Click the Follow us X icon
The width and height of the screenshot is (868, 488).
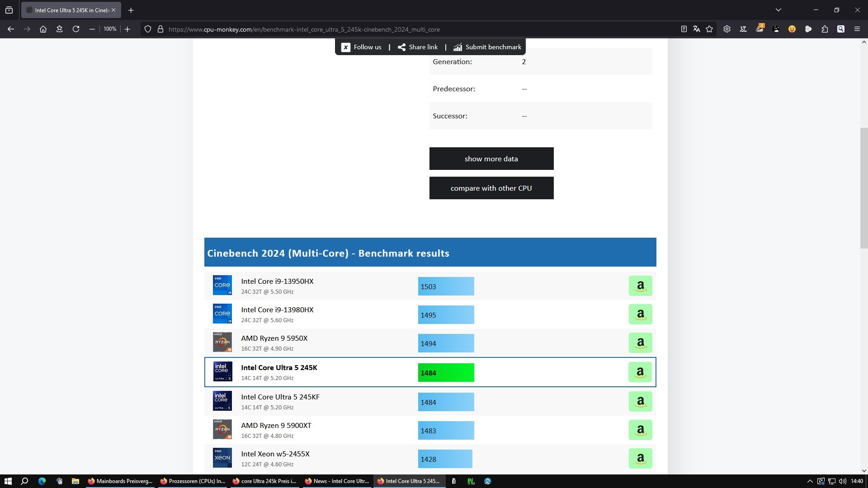[345, 47]
